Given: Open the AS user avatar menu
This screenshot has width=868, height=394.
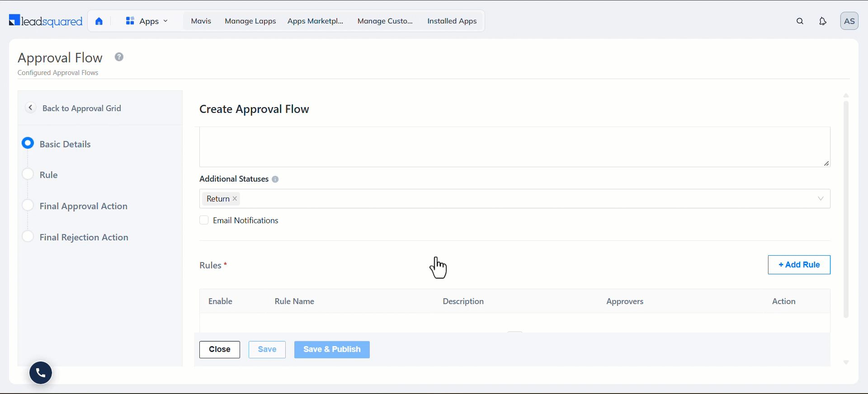Looking at the screenshot, I should 849,21.
